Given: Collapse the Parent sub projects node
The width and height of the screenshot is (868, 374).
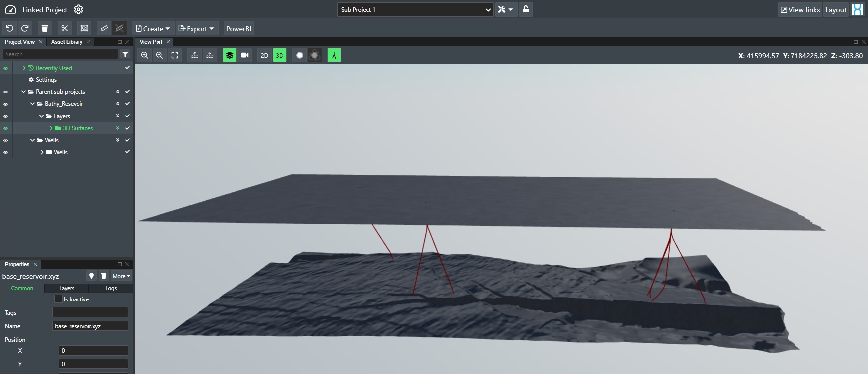Looking at the screenshot, I should pyautogui.click(x=23, y=92).
